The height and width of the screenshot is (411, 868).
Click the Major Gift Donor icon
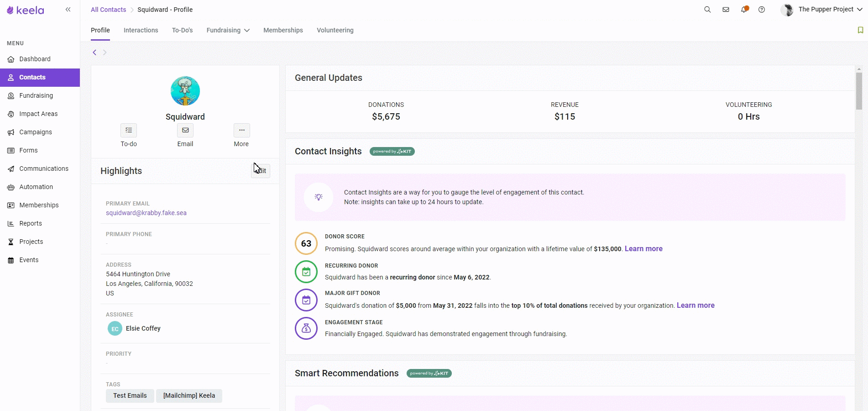pos(306,300)
